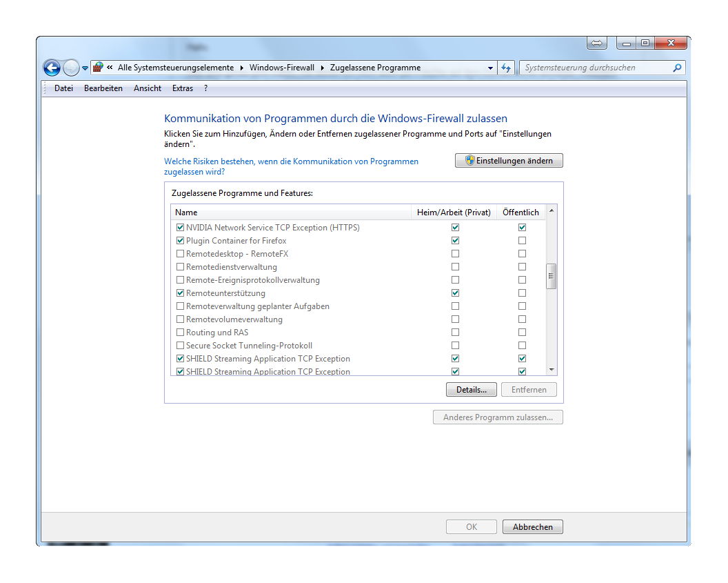This screenshot has height=583, width=728.
Task: Toggle Öffentlich checkbox for Plugin Container
Action: click(x=523, y=241)
